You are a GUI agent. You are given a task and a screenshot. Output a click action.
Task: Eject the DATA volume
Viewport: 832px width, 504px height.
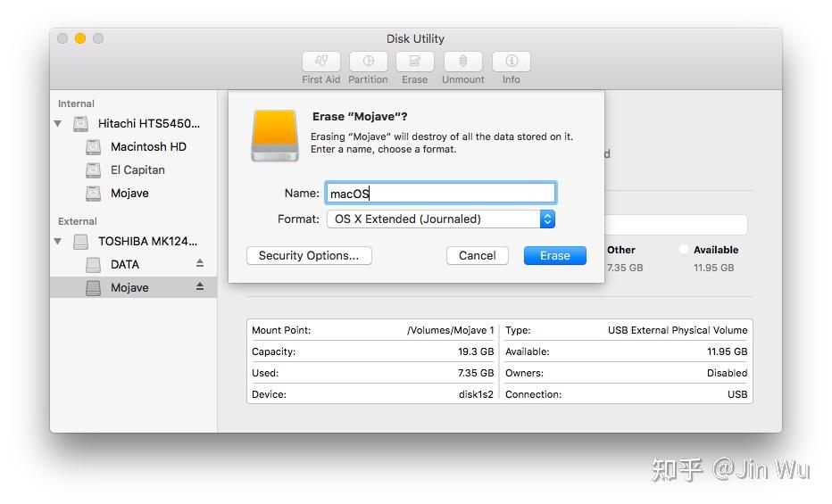[200, 263]
